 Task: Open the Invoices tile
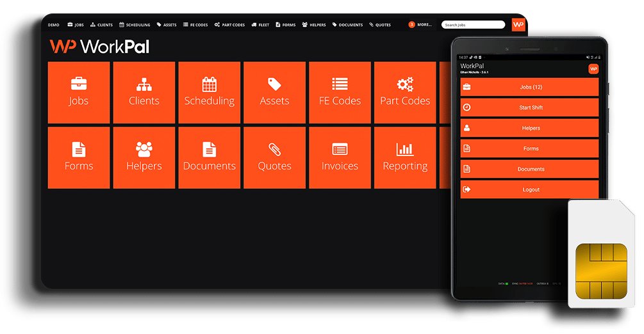340,157
